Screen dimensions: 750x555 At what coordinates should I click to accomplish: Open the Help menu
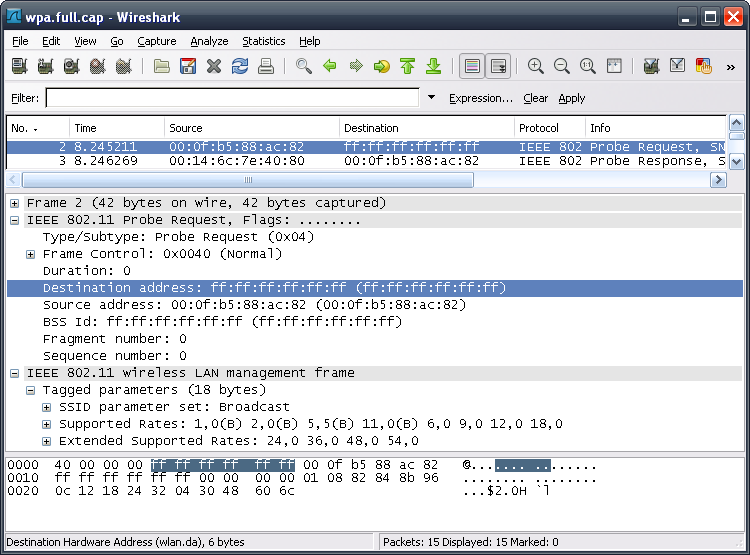click(x=309, y=41)
